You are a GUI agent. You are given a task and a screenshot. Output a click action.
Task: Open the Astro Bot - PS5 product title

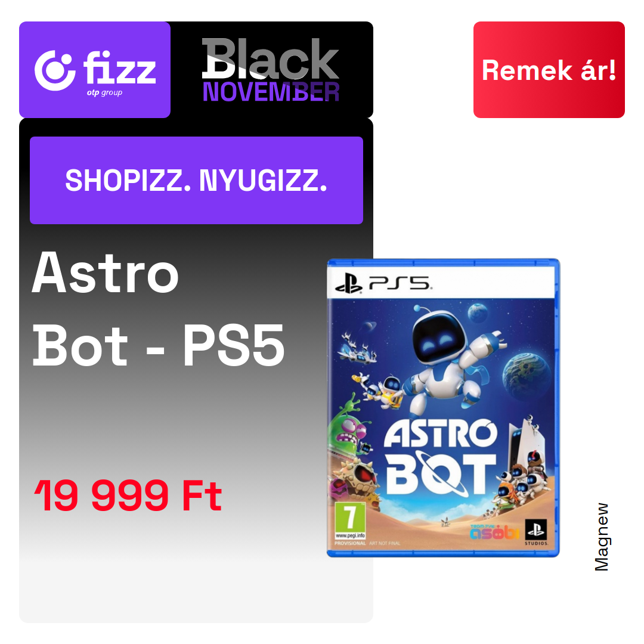[x=158, y=308]
